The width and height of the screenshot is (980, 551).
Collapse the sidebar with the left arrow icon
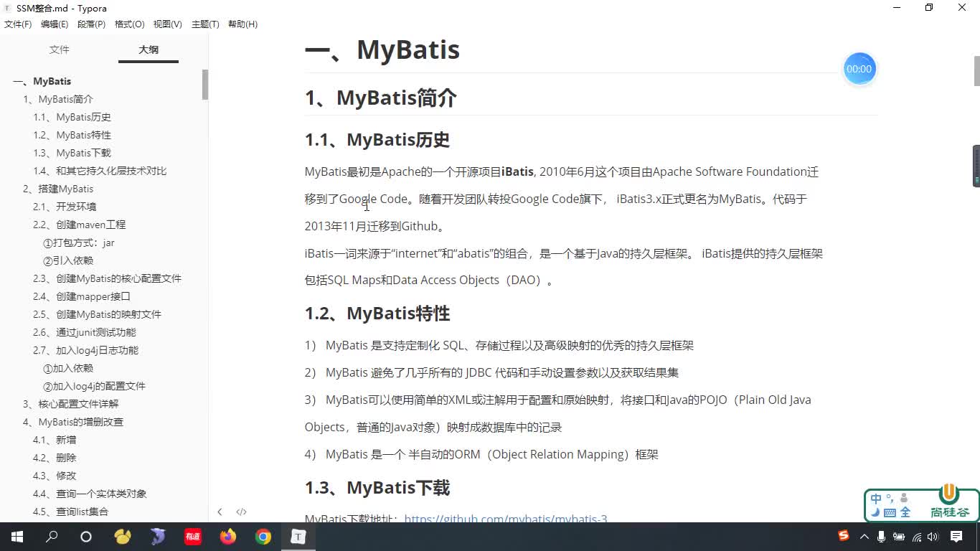220,512
